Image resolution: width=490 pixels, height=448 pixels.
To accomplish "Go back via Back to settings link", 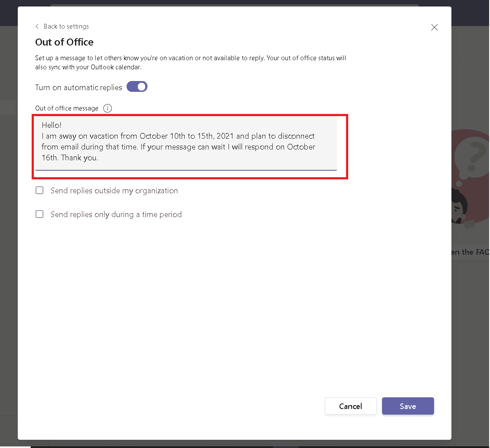I will click(x=62, y=26).
